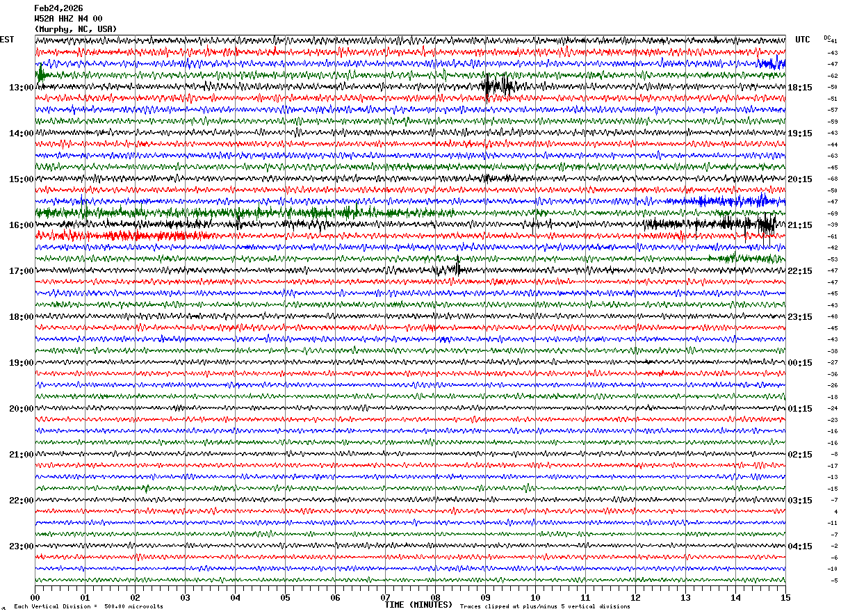Image resolution: width=841 pixels, height=616 pixels.
Task: Click the -39 DC offset value
Action: (833, 225)
